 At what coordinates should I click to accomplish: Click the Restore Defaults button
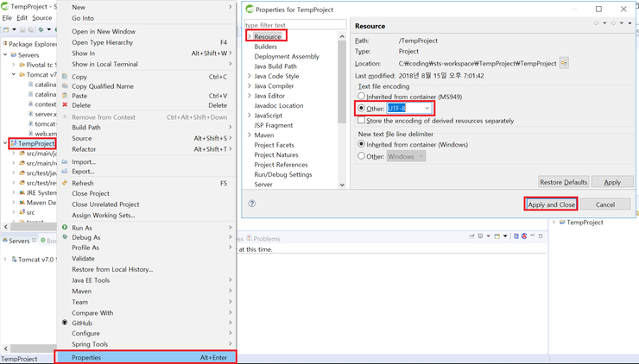pyautogui.click(x=563, y=182)
